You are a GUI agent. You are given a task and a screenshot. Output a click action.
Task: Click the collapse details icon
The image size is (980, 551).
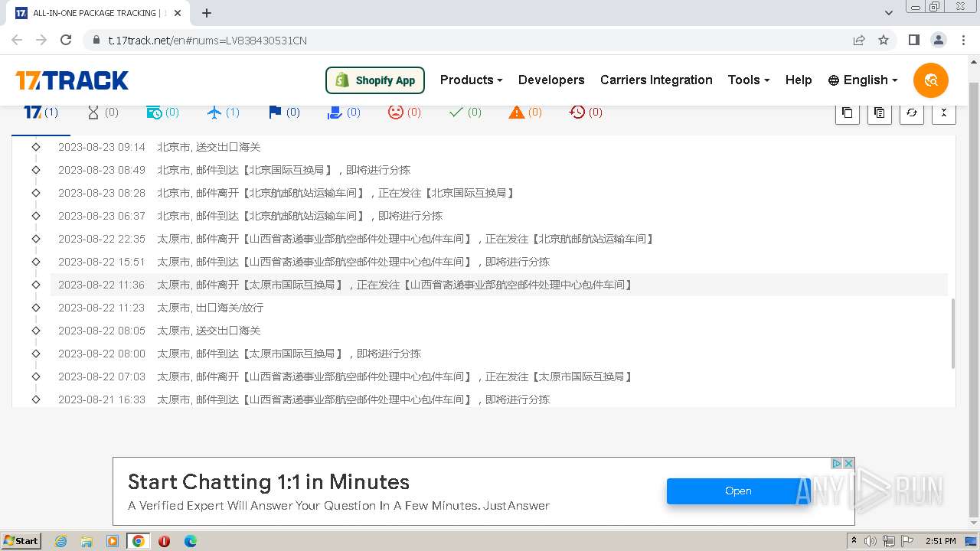pyautogui.click(x=943, y=112)
